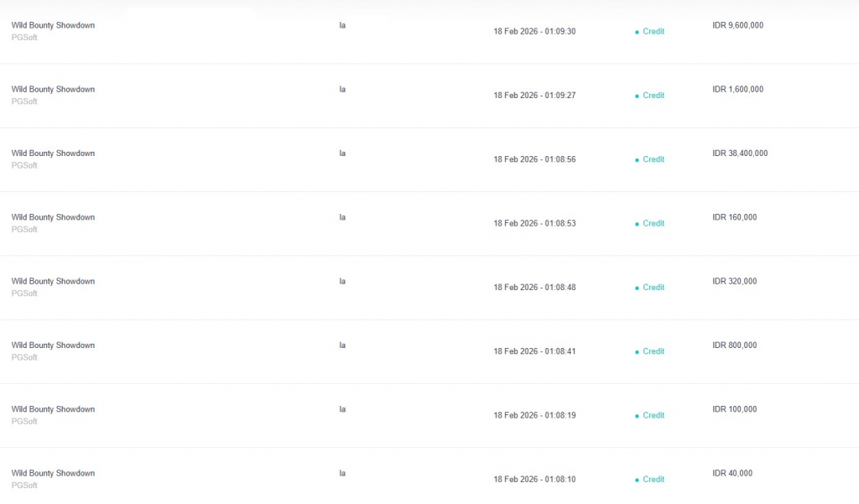The image size is (859, 504).
Task: Click the IDR 800,000 amount
Action: click(734, 346)
